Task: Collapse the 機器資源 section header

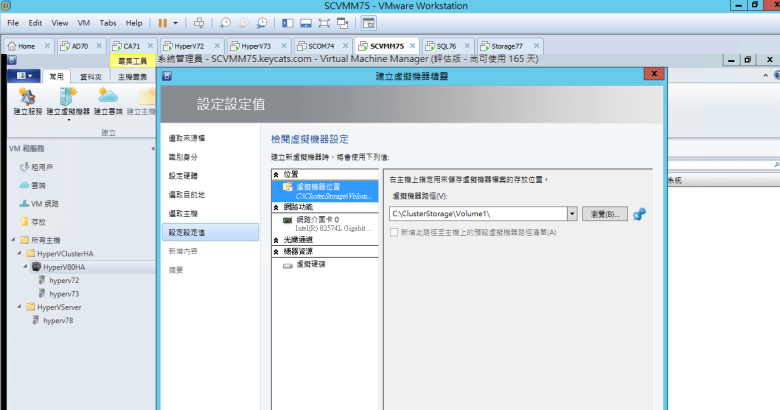Action: [276, 252]
